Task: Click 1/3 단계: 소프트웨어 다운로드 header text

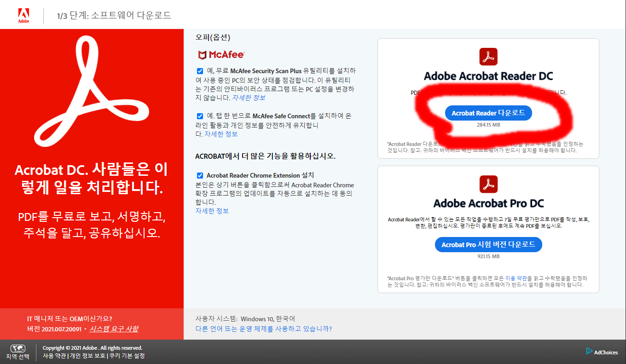Action: coord(114,16)
